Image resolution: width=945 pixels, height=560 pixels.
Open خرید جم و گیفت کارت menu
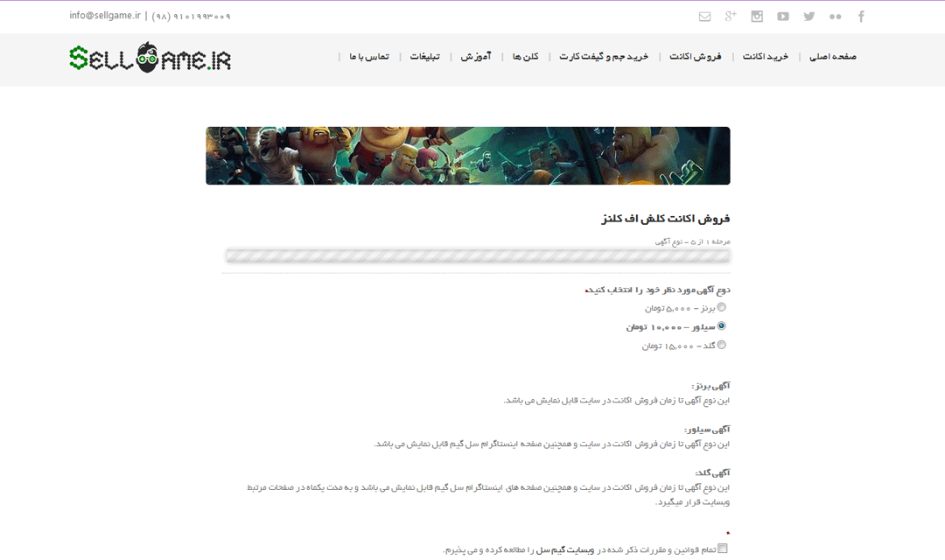point(604,57)
